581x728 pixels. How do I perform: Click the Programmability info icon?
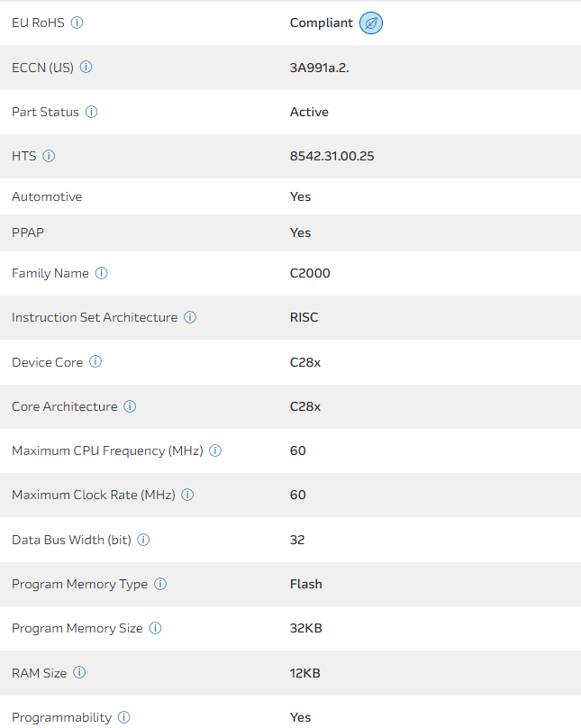[x=124, y=717]
